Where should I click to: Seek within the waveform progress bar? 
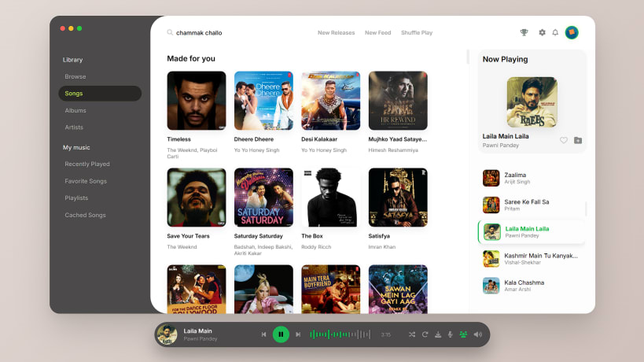point(340,334)
